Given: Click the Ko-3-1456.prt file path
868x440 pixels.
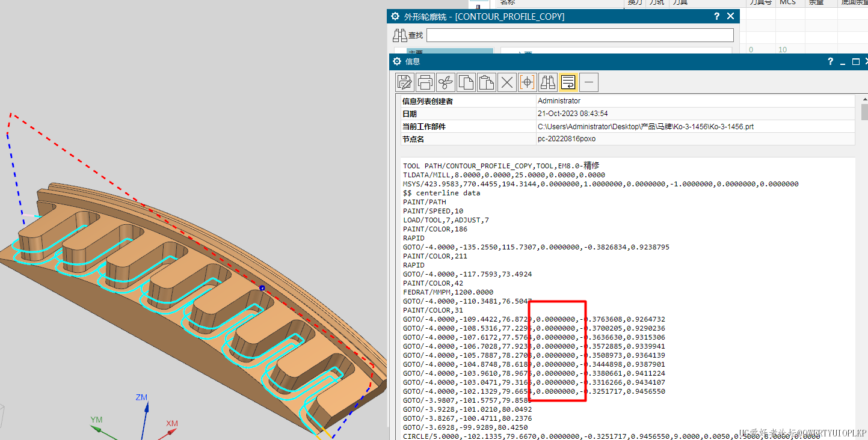Looking at the screenshot, I should pos(645,127).
